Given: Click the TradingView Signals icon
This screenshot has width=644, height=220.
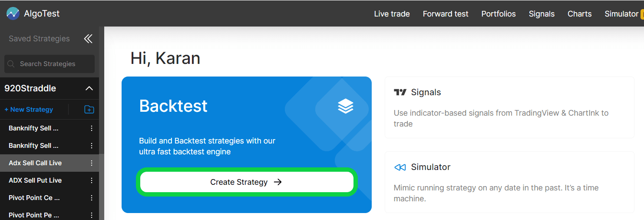Looking at the screenshot, I should tap(400, 92).
